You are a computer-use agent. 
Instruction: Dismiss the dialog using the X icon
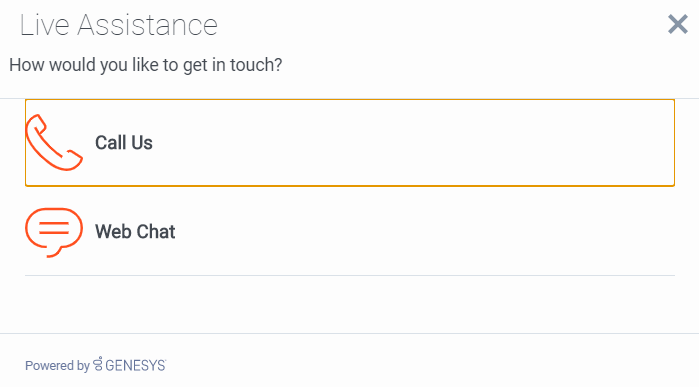click(678, 24)
